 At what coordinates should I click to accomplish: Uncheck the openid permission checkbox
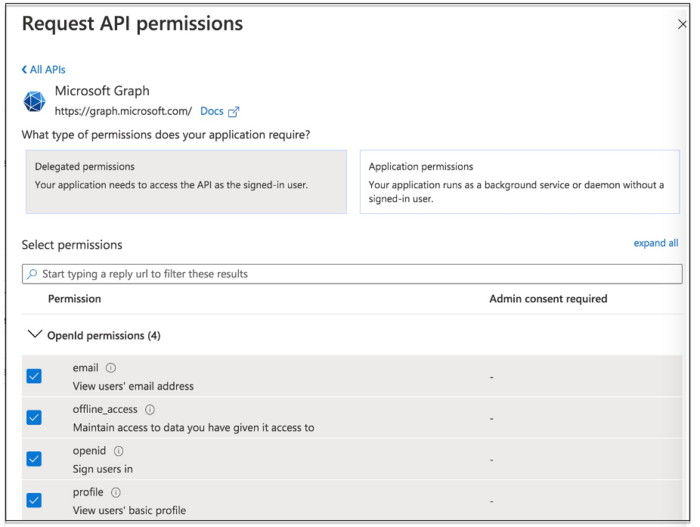[x=34, y=459]
